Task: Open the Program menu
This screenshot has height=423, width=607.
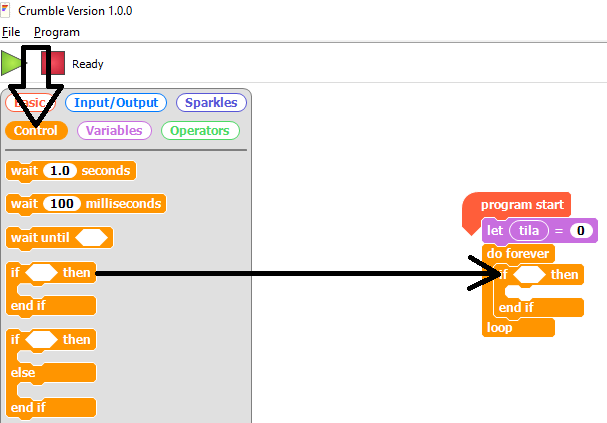Action: pyautogui.click(x=56, y=32)
